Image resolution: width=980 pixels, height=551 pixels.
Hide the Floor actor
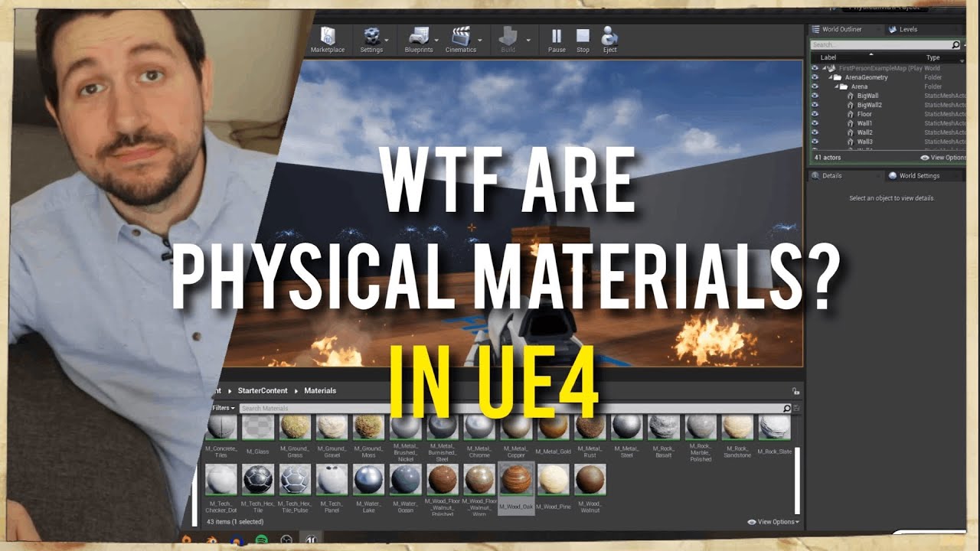point(815,114)
